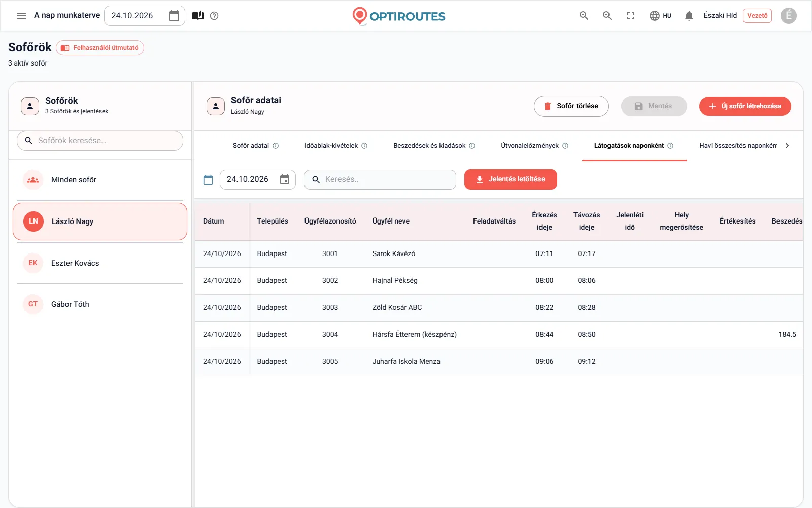Click the Mentés save button
The height and width of the screenshot is (508, 812).
coord(654,106)
